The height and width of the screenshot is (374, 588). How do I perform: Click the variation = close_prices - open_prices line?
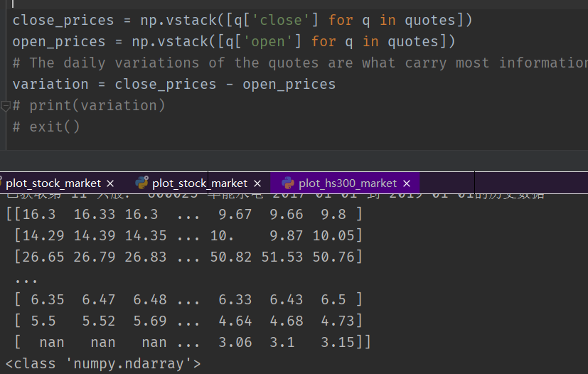(x=174, y=84)
